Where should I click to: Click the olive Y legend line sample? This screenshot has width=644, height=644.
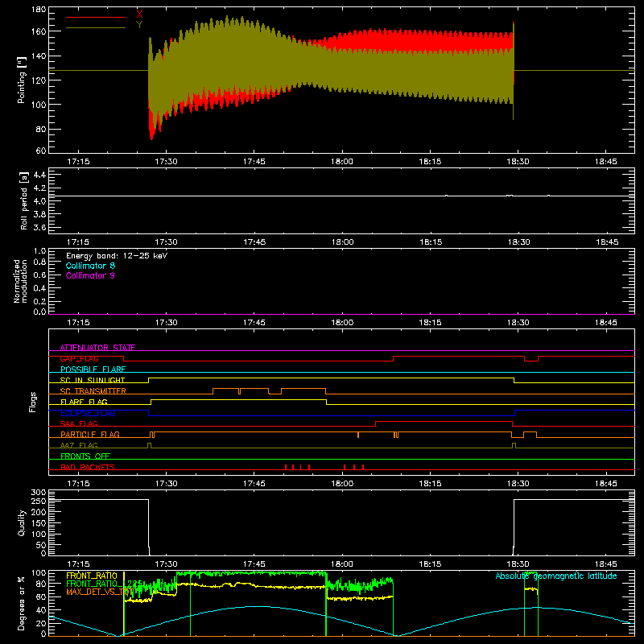point(96,28)
